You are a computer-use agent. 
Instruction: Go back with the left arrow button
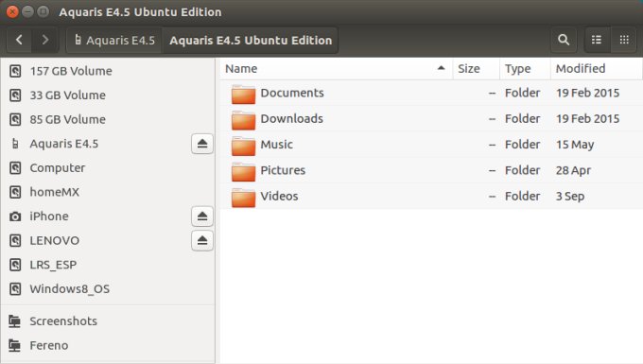click(x=19, y=40)
